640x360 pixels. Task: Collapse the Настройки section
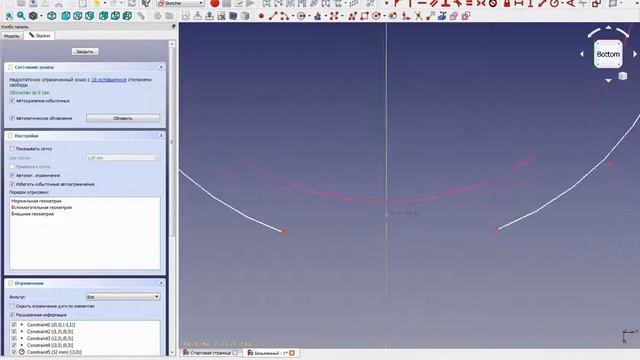(x=161, y=136)
